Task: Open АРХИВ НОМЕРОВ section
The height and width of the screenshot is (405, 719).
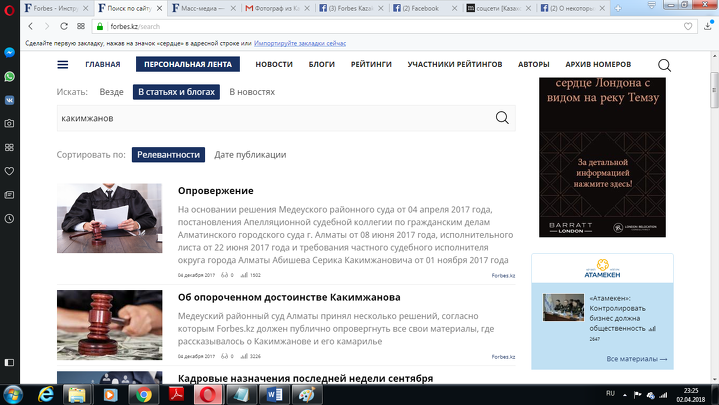Action: tap(598, 64)
